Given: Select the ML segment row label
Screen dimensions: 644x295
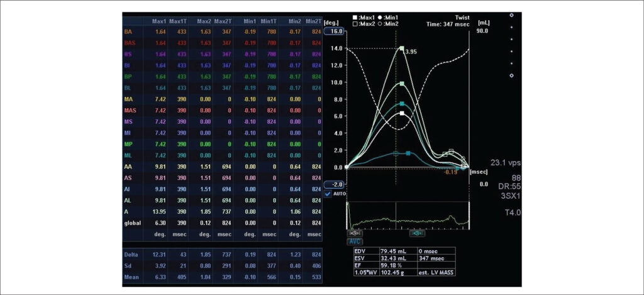Looking at the screenshot, I should click(x=128, y=155).
